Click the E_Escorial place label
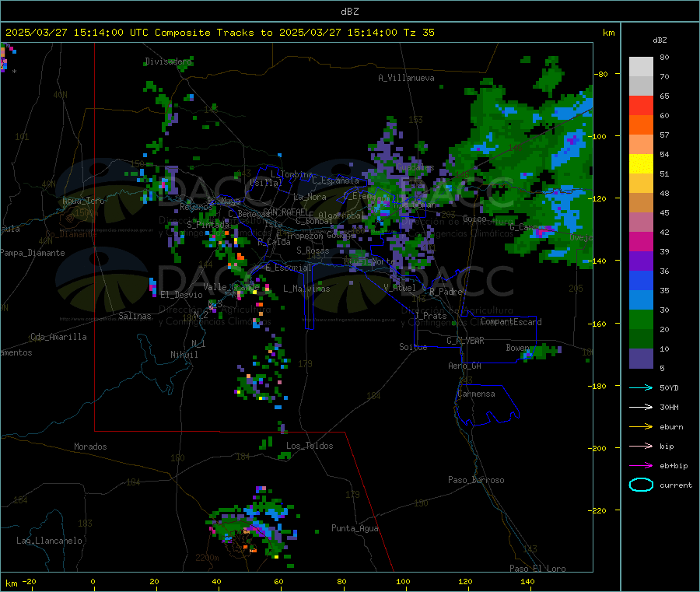This screenshot has width=700, height=592. click(x=289, y=268)
